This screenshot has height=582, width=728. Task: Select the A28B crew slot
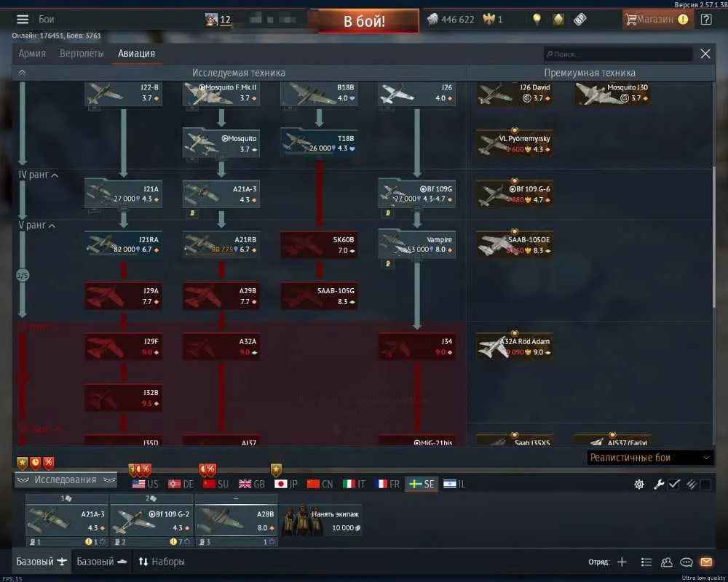[237, 520]
